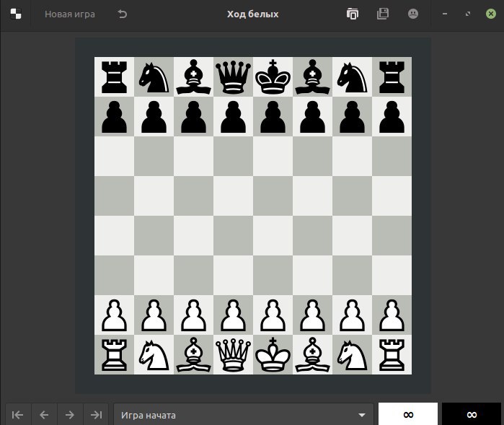Screen dimensions: 504x425
Task: Resign the game with the sad face icon
Action: pos(413,14)
